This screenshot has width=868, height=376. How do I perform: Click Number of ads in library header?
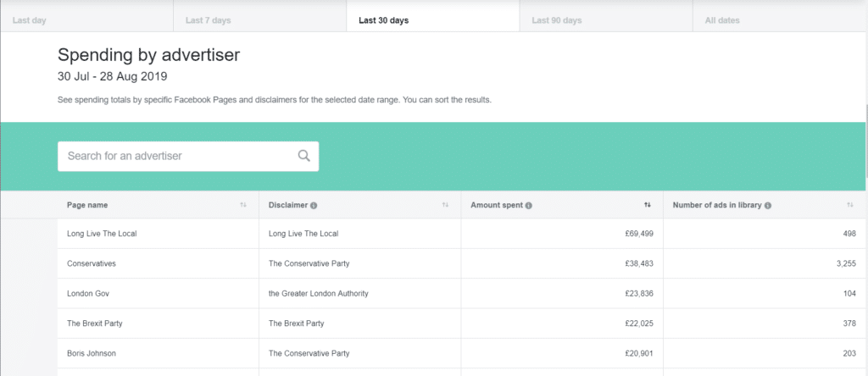click(x=717, y=205)
